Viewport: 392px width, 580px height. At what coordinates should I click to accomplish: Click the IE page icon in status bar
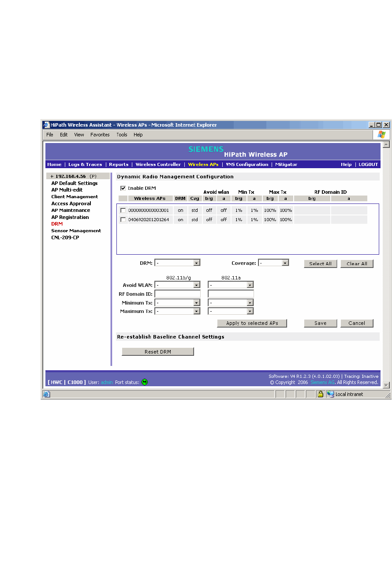click(46, 394)
